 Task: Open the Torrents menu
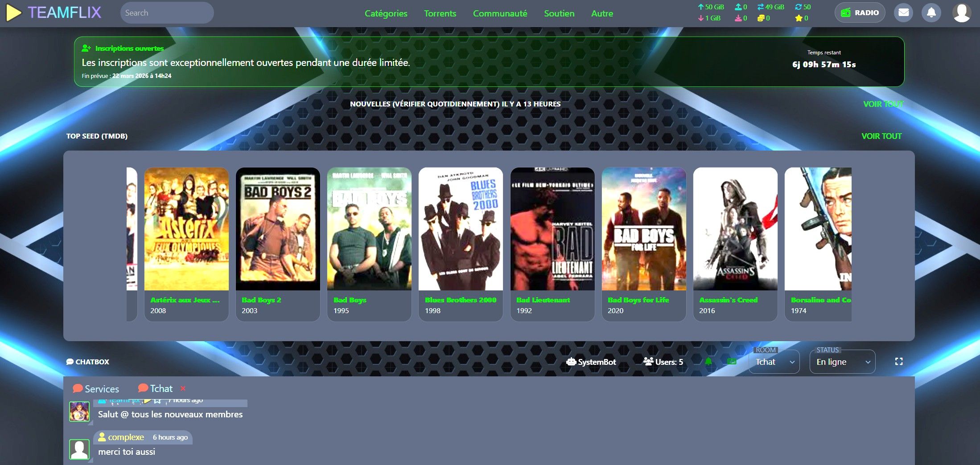pos(440,13)
